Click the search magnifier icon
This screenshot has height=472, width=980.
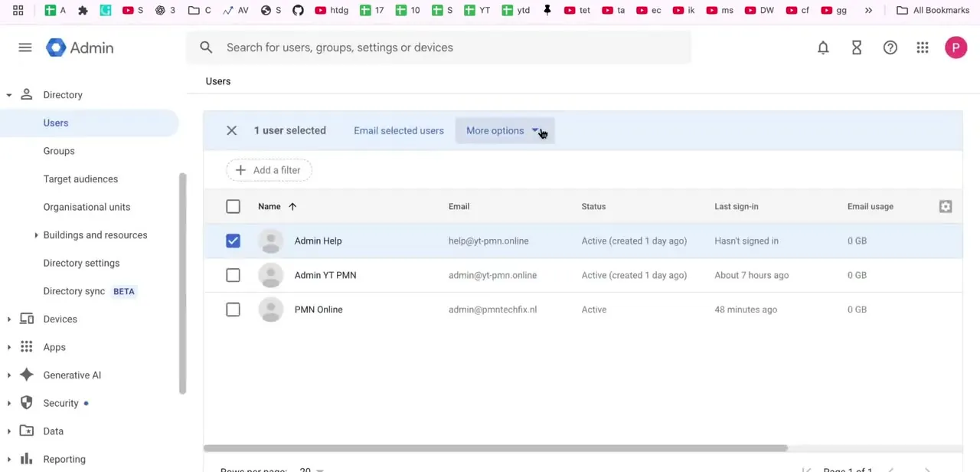click(206, 48)
